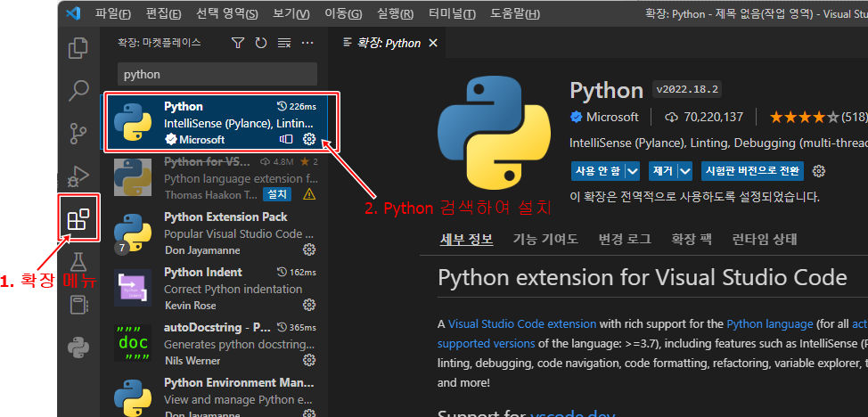Open the 선택 영역(S) menu

[x=227, y=14]
